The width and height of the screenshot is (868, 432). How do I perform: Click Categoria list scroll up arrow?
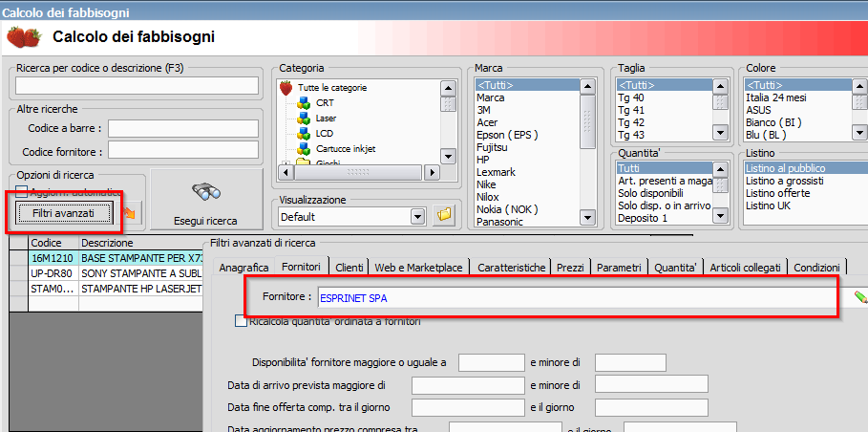[x=448, y=88]
